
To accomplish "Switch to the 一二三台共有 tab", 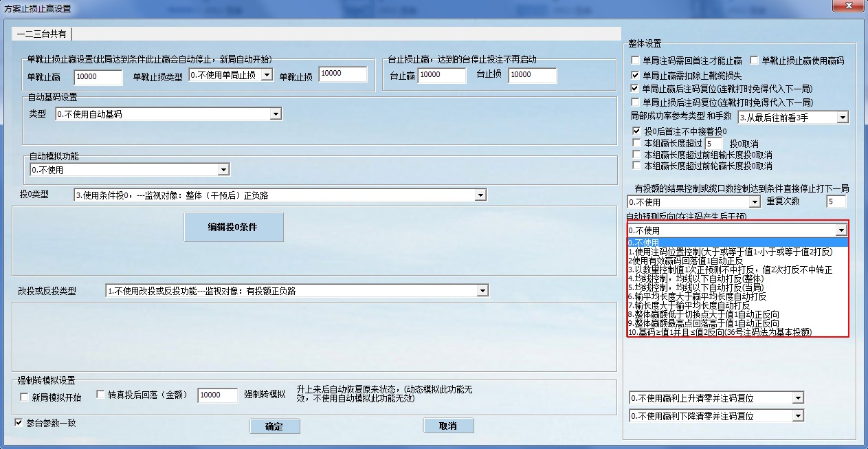I will coord(41,34).
